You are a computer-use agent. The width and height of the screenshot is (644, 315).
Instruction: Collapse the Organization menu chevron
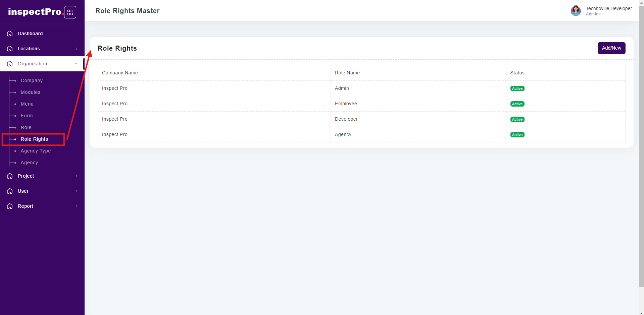(76, 64)
